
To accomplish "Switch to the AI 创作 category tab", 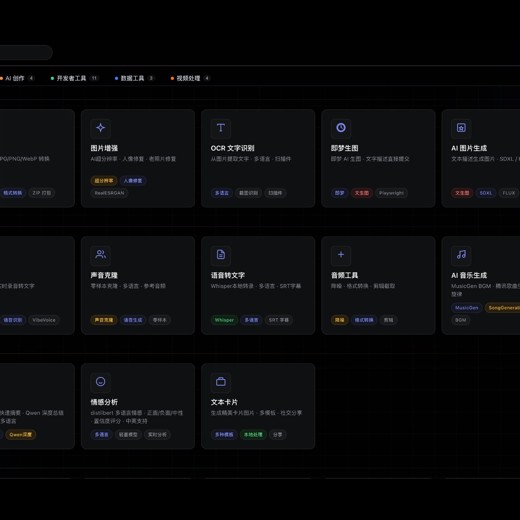I will tap(17, 78).
